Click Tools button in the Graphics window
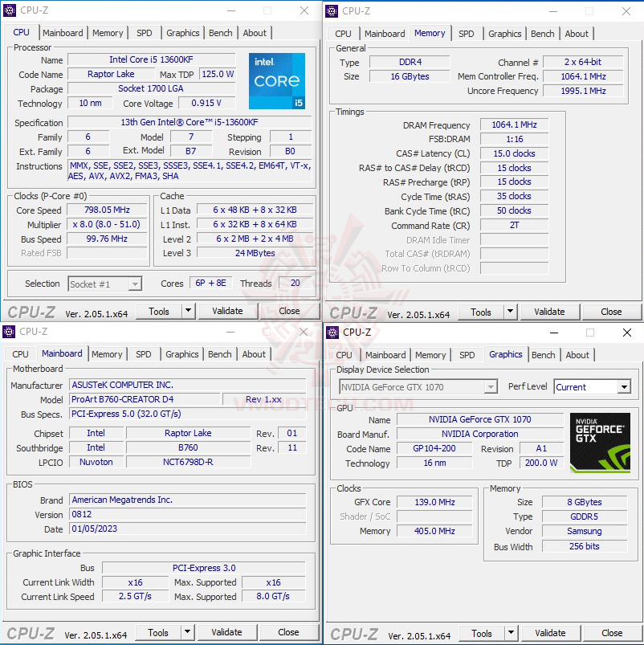This screenshot has width=644, height=645. pyautogui.click(x=482, y=633)
